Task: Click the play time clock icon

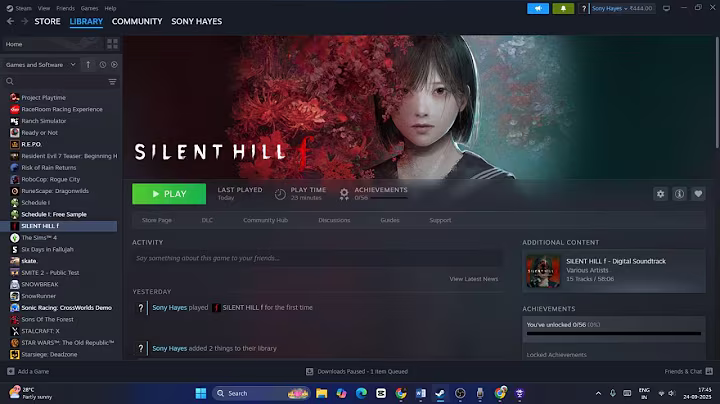Action: coord(280,194)
